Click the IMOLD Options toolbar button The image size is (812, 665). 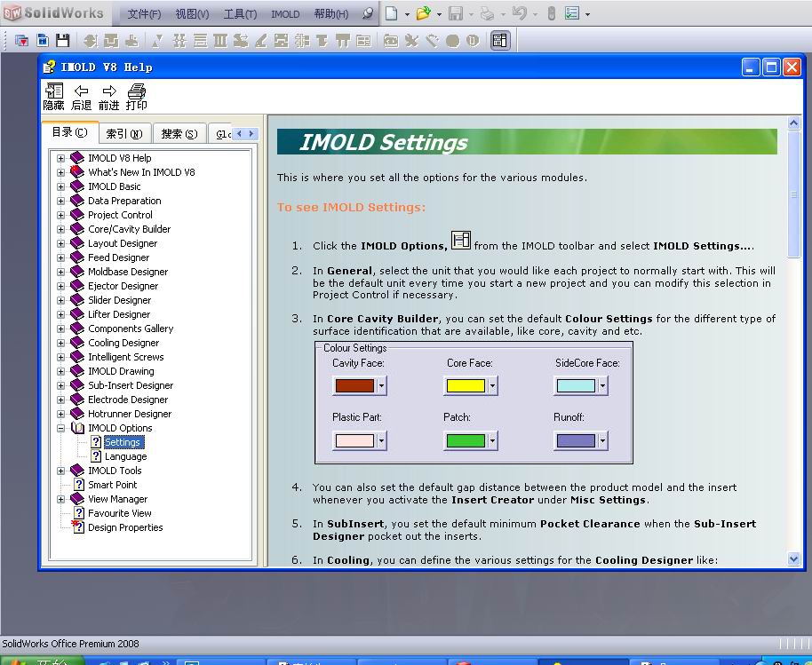point(500,40)
